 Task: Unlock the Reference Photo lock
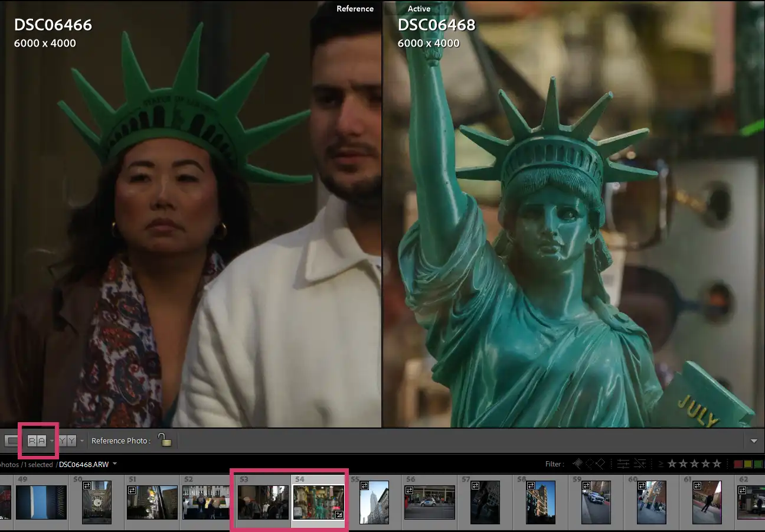tap(165, 440)
